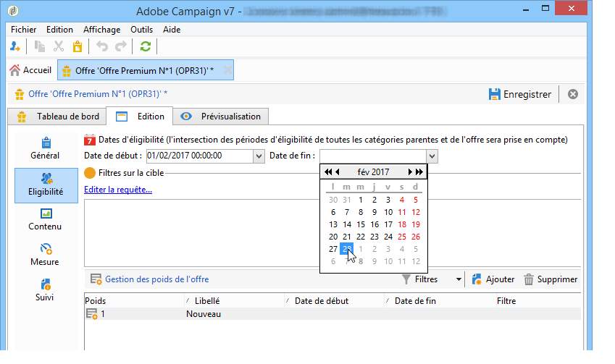Go to the Accueil home tab

pyautogui.click(x=30, y=70)
